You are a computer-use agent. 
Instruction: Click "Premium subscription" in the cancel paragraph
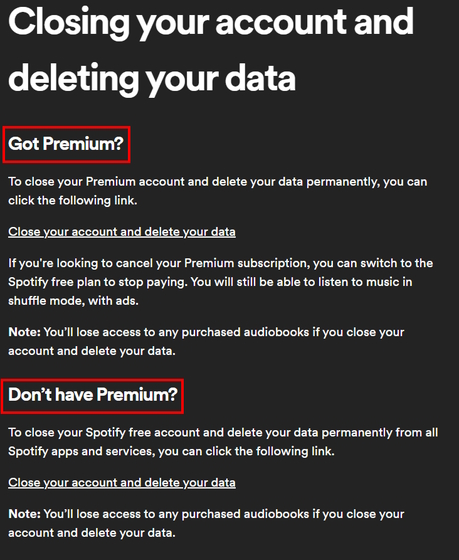pyautogui.click(x=245, y=263)
